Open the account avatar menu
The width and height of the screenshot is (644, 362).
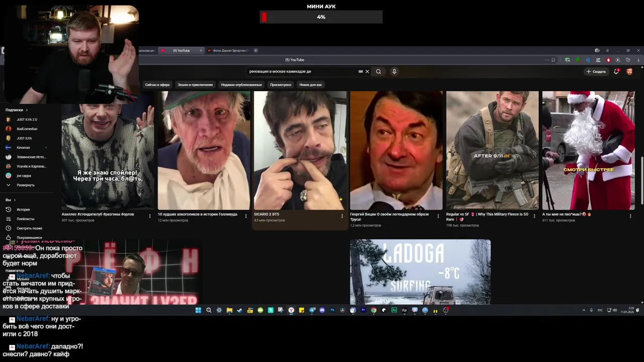pos(629,71)
